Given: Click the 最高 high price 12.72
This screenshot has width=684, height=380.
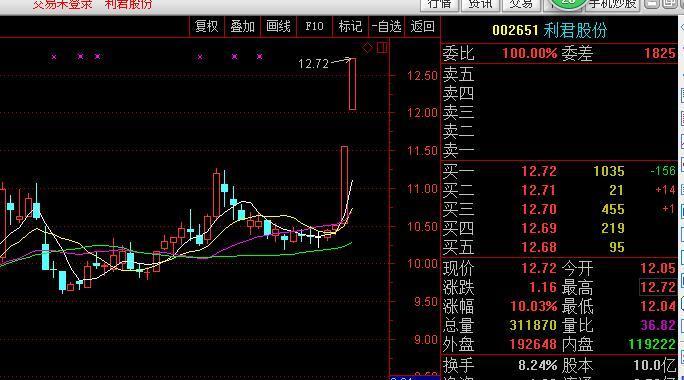Looking at the screenshot, I should [658, 287].
